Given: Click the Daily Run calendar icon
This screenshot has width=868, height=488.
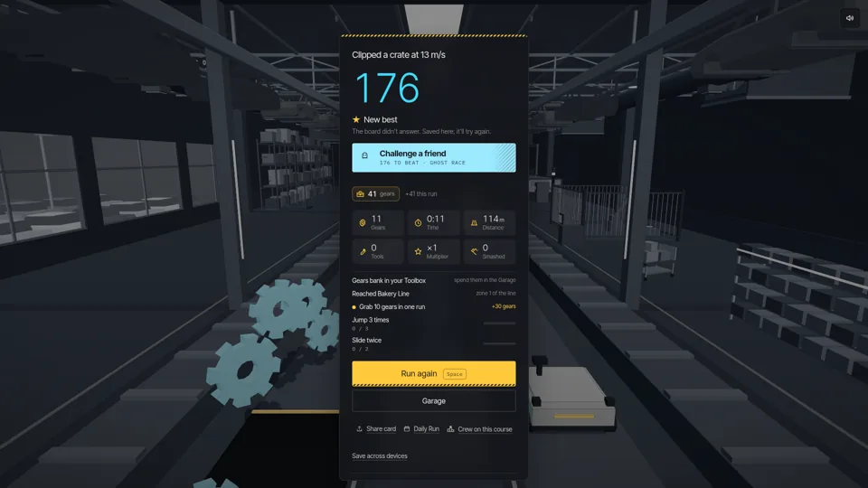Looking at the screenshot, I should point(407,428).
